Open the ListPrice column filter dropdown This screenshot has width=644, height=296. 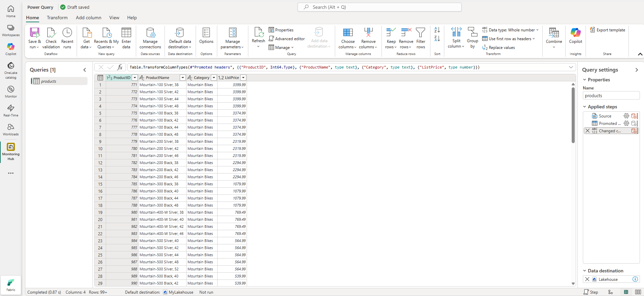point(243,78)
